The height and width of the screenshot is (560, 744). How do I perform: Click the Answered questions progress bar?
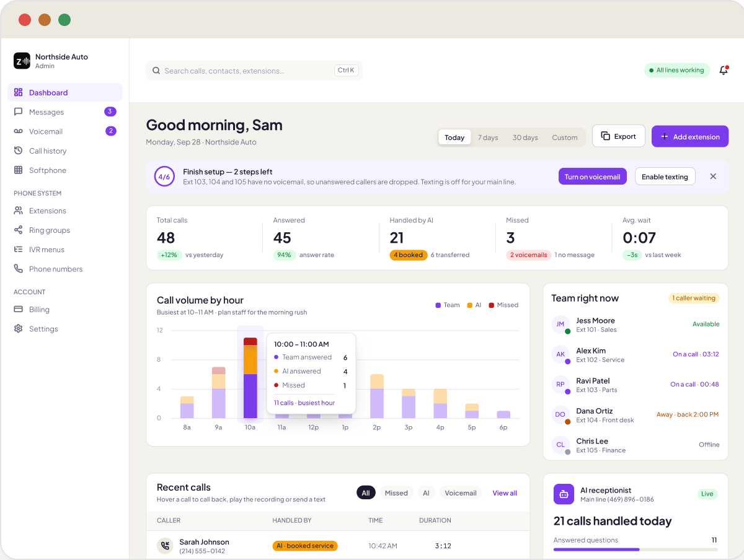pyautogui.click(x=635, y=549)
